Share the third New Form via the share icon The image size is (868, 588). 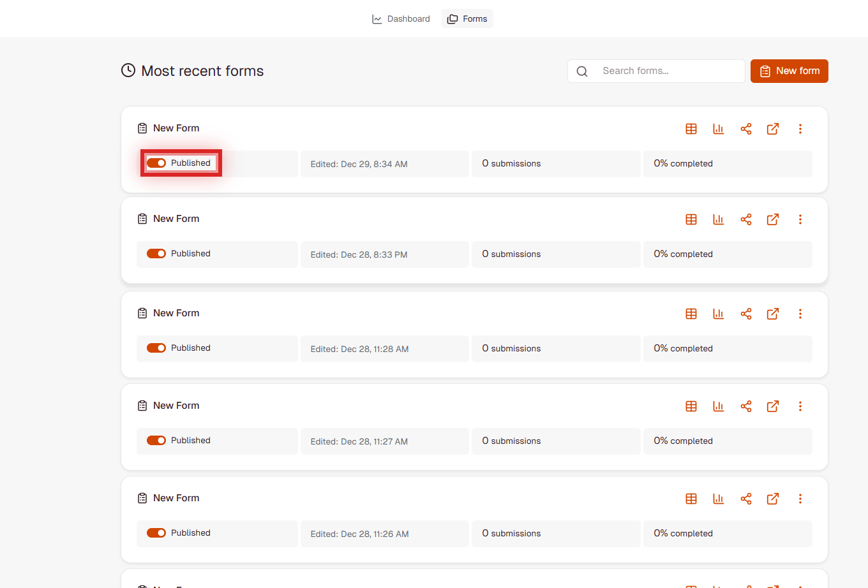(x=745, y=313)
